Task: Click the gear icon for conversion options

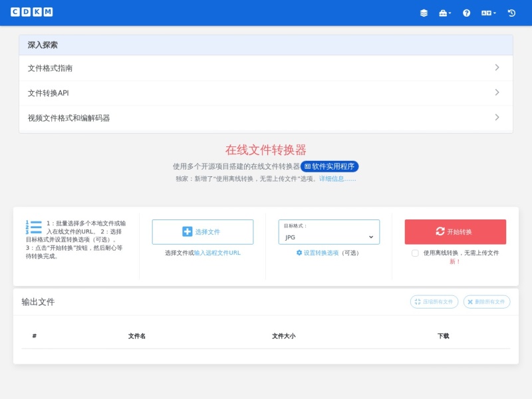Action: 299,253
